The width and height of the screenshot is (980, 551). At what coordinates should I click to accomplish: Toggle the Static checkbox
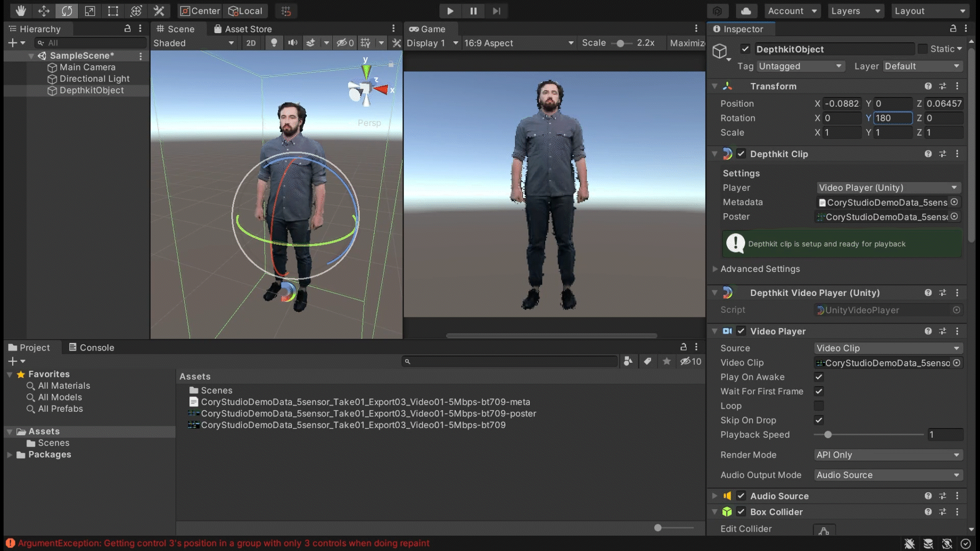[x=922, y=49]
